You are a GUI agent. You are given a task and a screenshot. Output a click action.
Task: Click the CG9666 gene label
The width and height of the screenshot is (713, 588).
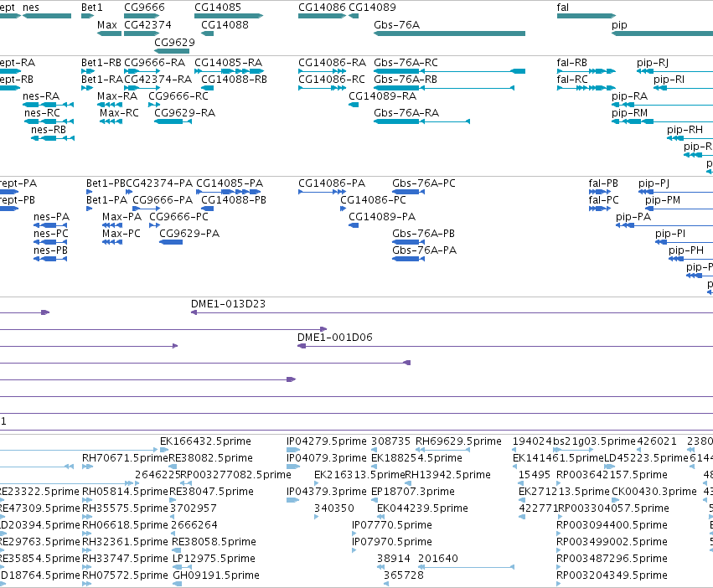point(144,8)
